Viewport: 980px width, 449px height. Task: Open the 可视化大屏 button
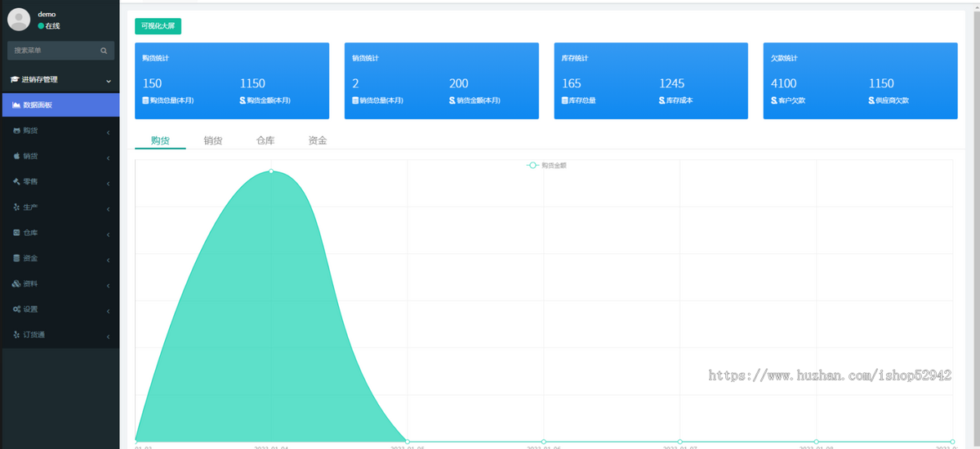pos(158,26)
